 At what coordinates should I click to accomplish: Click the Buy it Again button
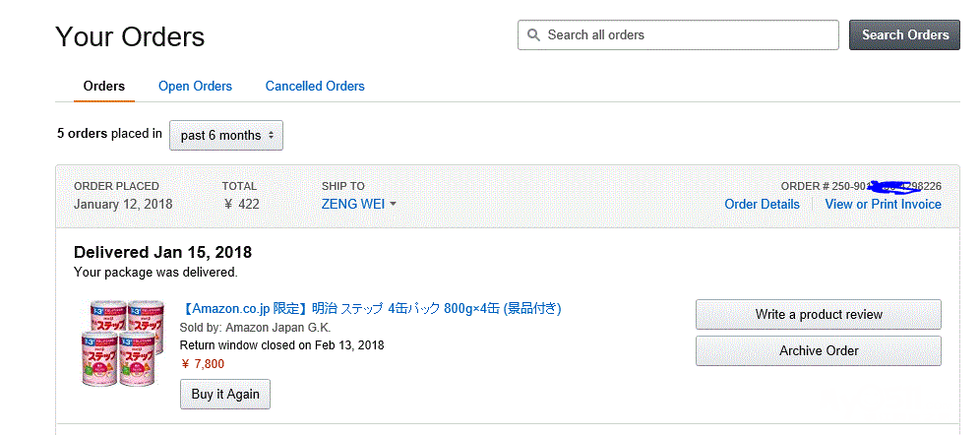click(x=225, y=395)
